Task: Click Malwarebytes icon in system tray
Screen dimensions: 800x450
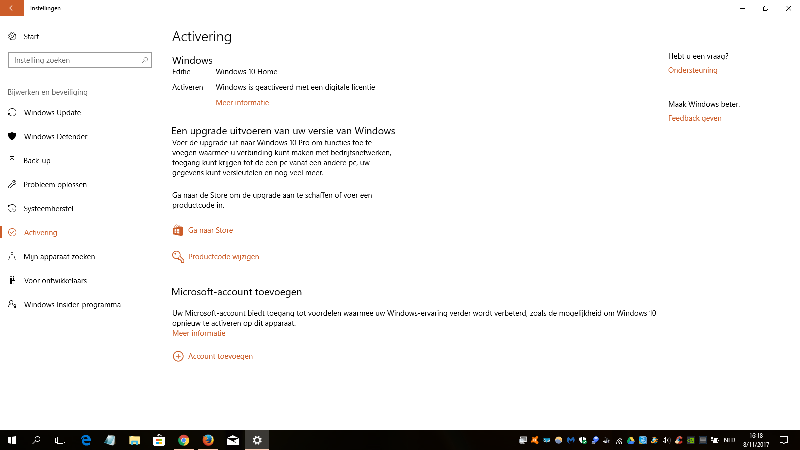Action: pos(570,440)
